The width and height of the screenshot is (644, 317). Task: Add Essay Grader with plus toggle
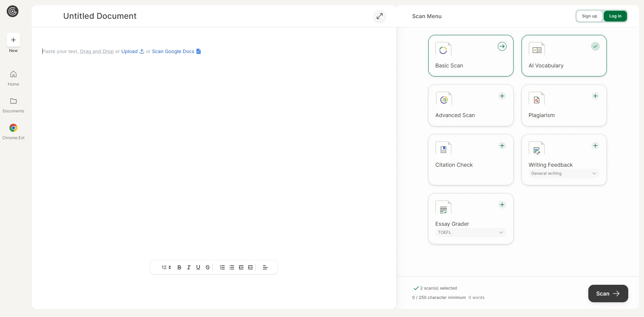click(x=502, y=205)
